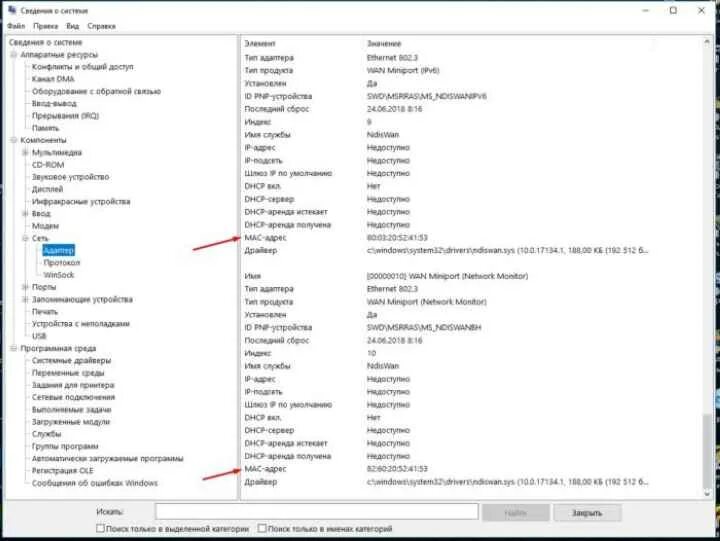This screenshot has width=720, height=541.
Task: Select USB tree item
Action: point(39,336)
